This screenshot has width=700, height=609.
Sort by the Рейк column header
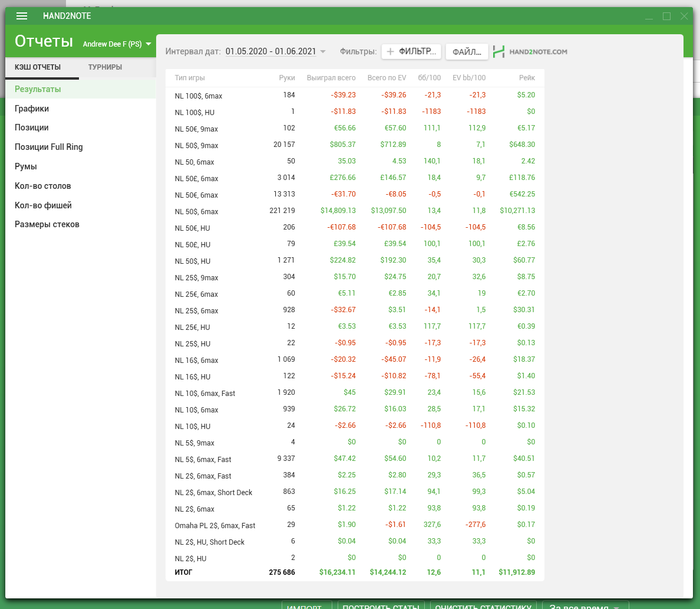tap(527, 78)
